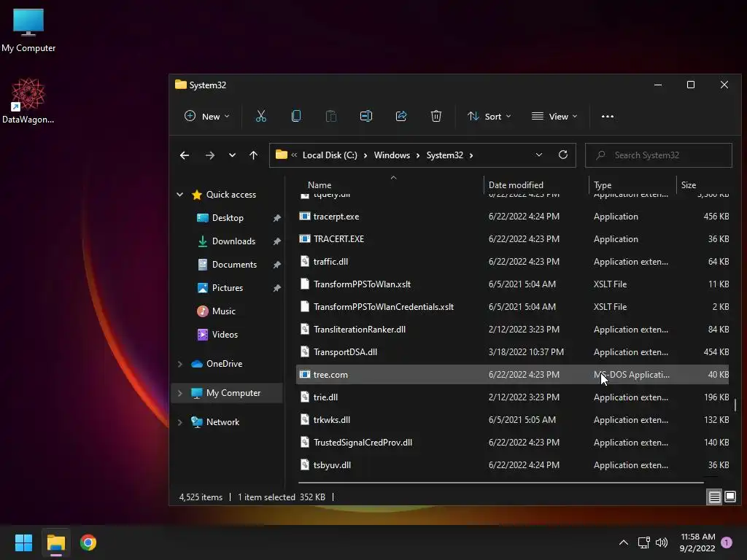
Task: Open Music in navigation pane
Action: coord(223,311)
